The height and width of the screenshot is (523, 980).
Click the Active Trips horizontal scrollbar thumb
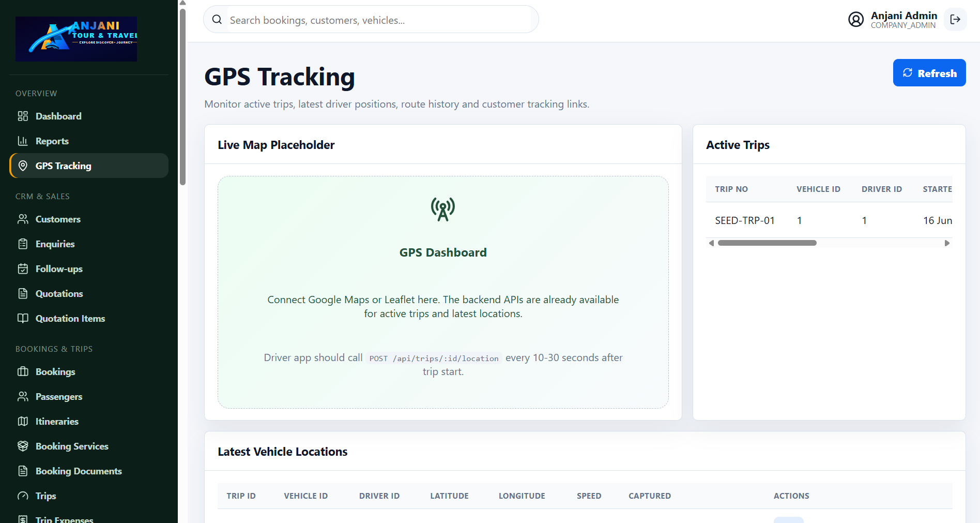pyautogui.click(x=767, y=243)
